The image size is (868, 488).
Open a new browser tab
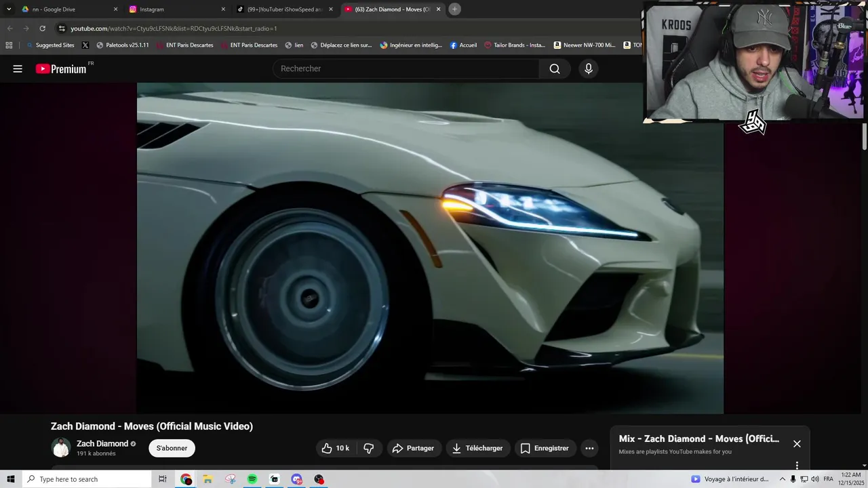click(454, 9)
